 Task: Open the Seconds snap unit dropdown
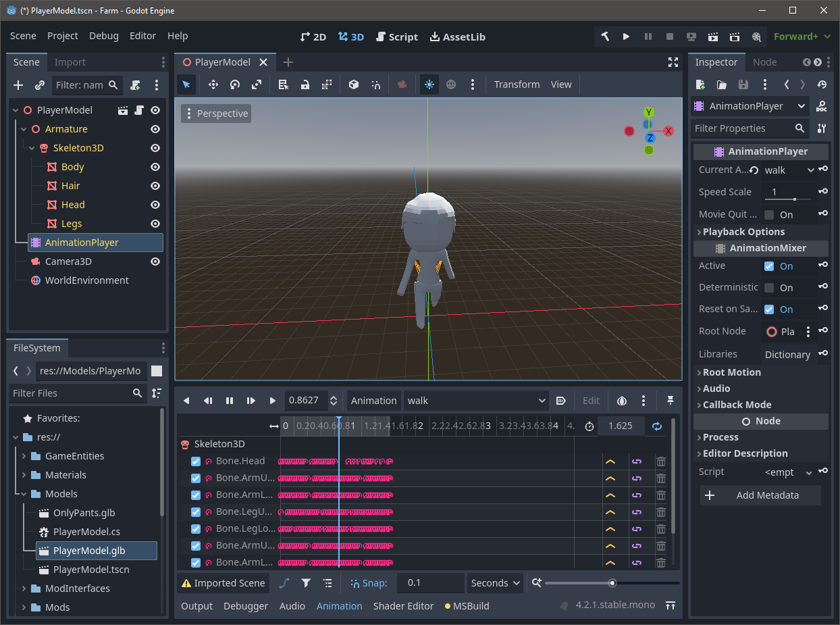pos(496,583)
